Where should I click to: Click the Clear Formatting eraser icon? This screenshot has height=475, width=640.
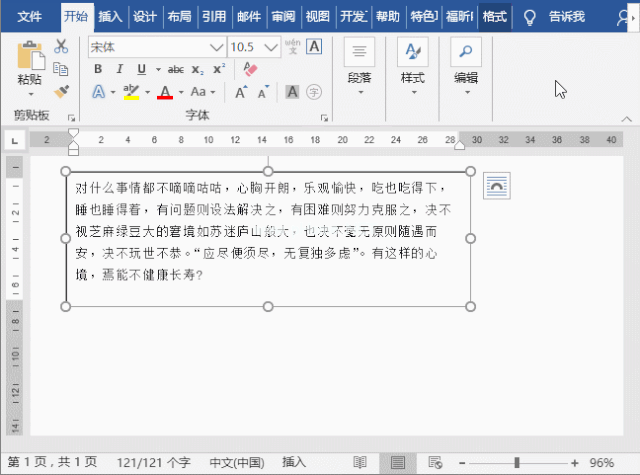(250, 69)
